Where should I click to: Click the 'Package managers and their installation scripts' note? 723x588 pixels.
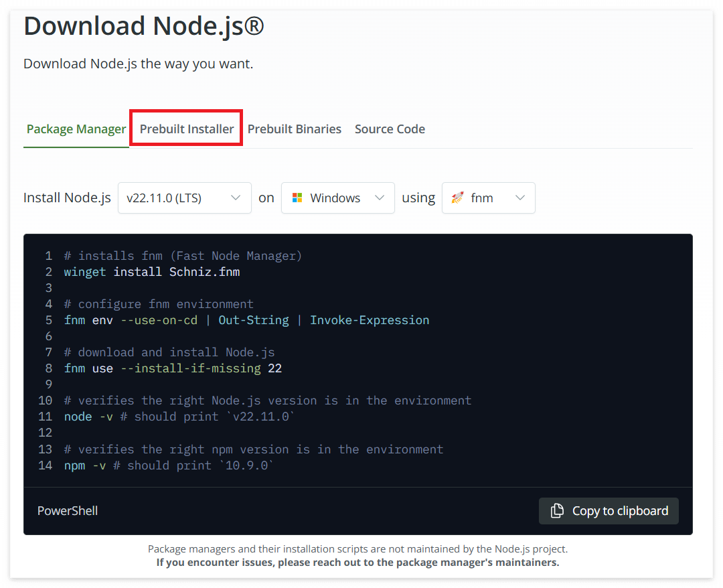pyautogui.click(x=357, y=548)
